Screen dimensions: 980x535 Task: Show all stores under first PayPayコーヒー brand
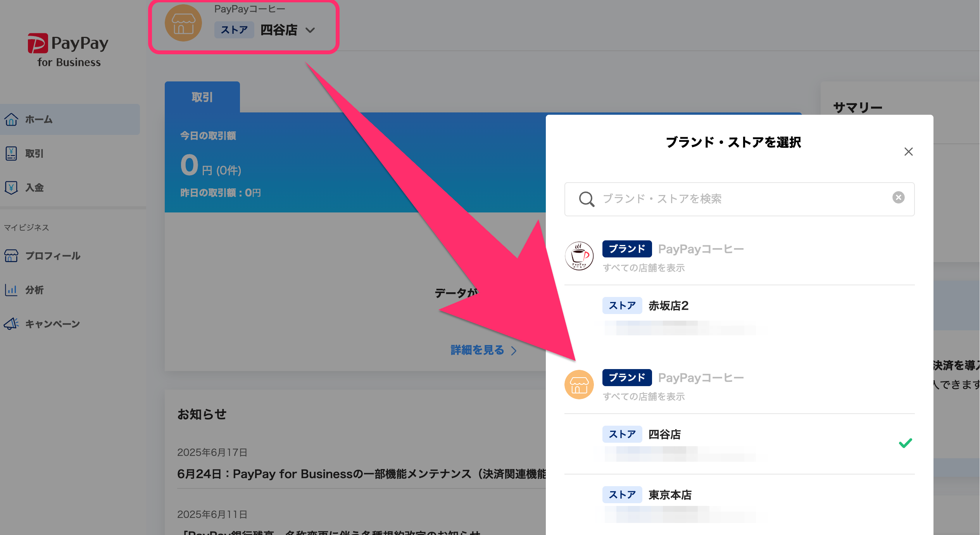coord(644,268)
